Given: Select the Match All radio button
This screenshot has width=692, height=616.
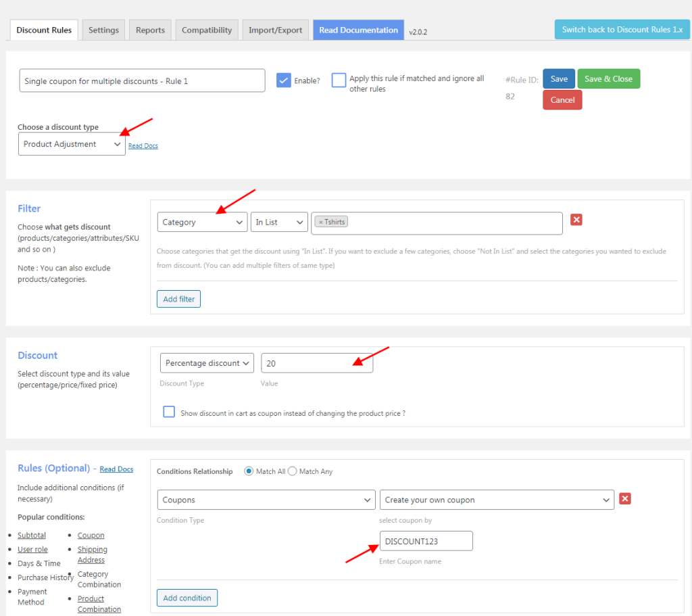Looking at the screenshot, I should coord(249,471).
